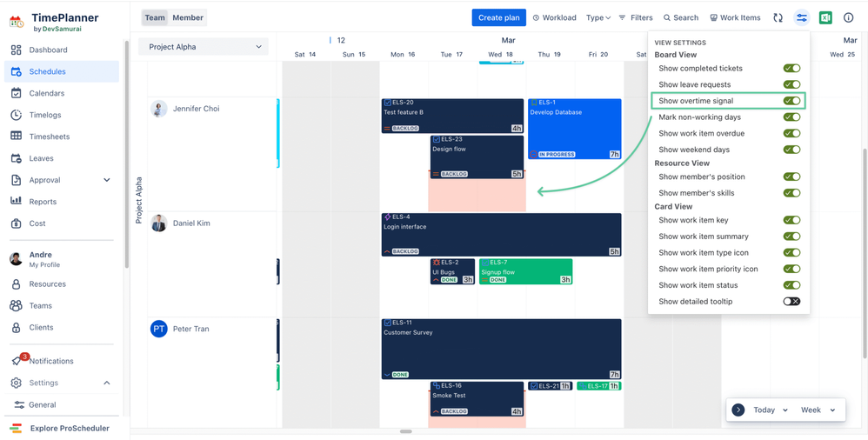Open Reports via bar chart icon
Image resolution: width=868 pixels, height=440 pixels.
16,202
